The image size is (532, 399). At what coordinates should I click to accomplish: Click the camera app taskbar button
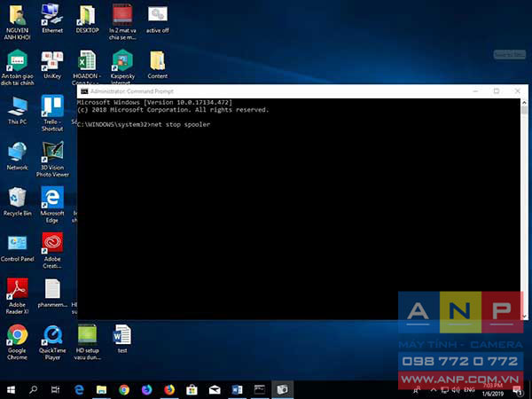[x=282, y=389]
